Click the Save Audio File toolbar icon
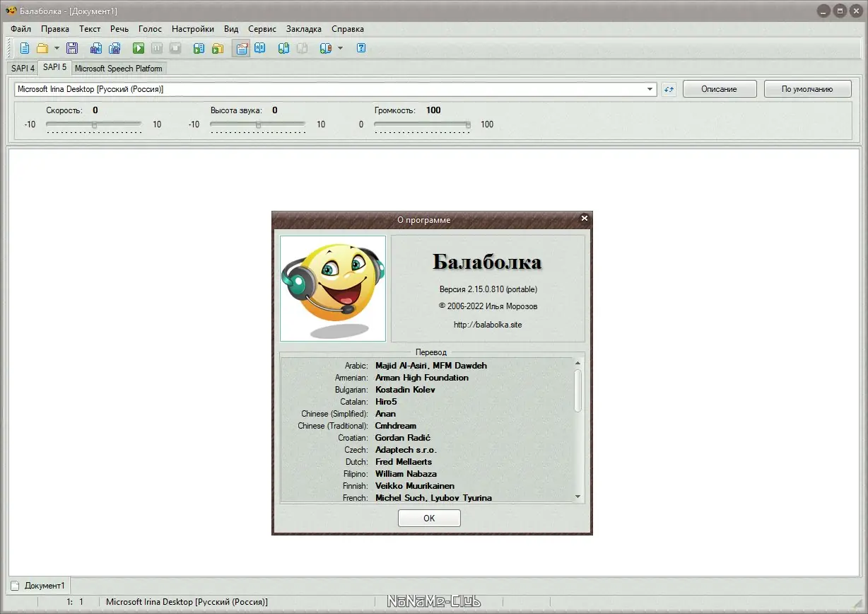The image size is (868, 614). click(x=96, y=48)
